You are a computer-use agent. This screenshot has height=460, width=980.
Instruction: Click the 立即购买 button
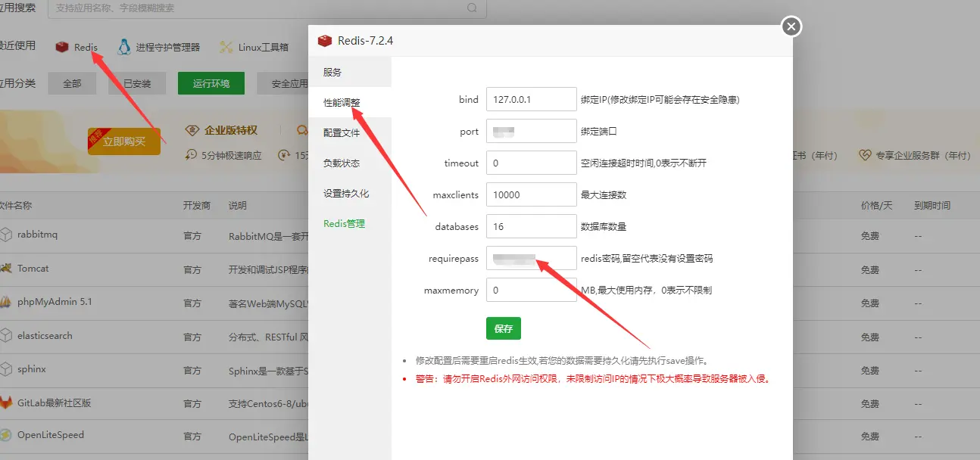point(124,141)
